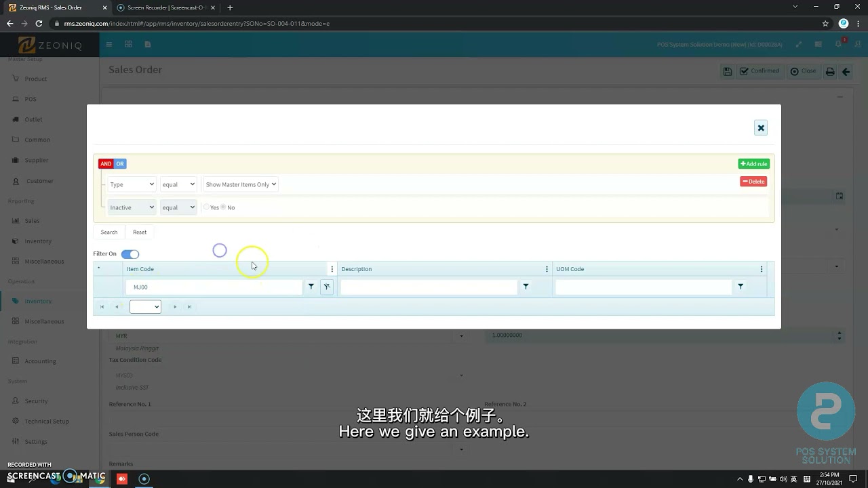Open the Product item in sidebar
868x488 pixels.
pyautogui.click(x=36, y=79)
